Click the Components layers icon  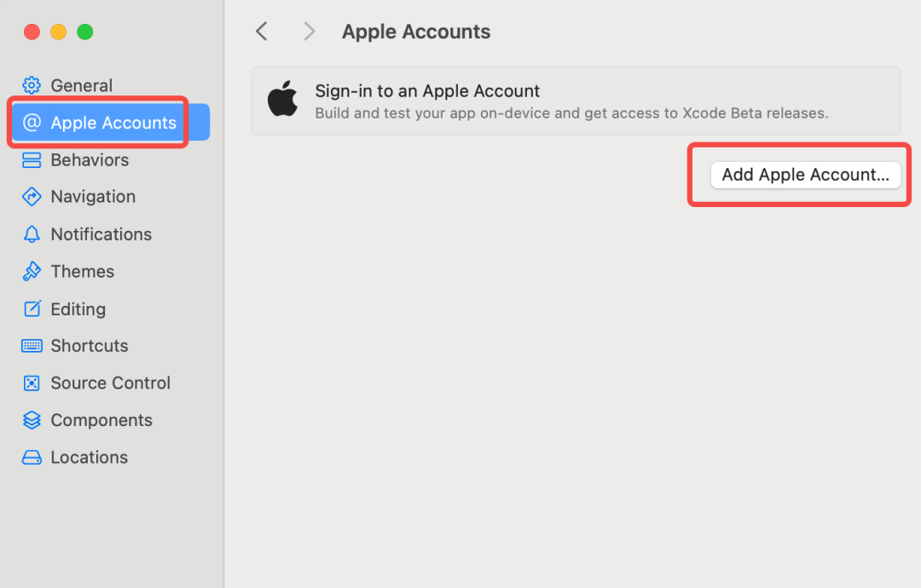pyautogui.click(x=32, y=420)
